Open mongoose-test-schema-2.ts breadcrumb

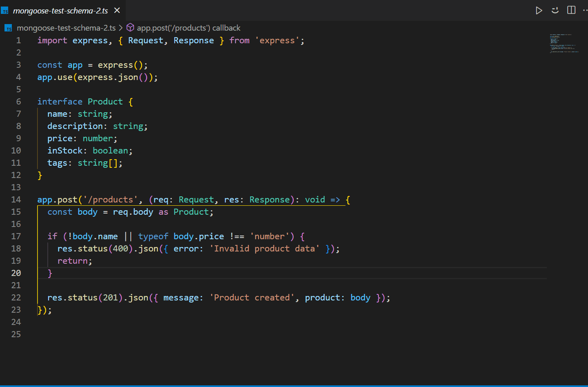click(66, 28)
